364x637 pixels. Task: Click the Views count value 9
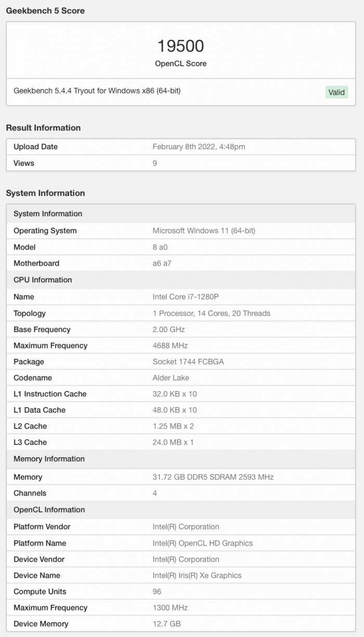coord(155,163)
